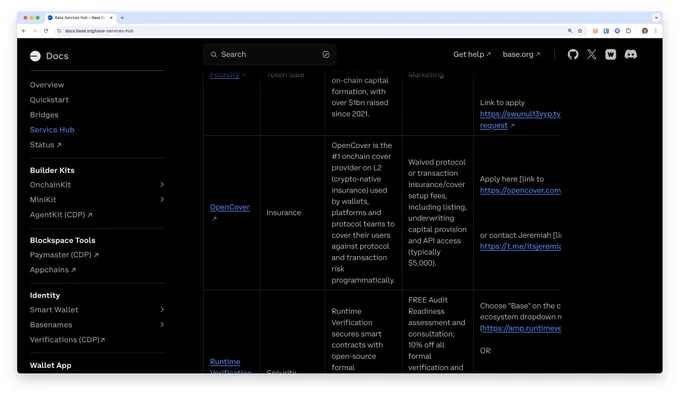Open the Runtime Verification table link
The width and height of the screenshot is (680, 396).
click(230, 367)
